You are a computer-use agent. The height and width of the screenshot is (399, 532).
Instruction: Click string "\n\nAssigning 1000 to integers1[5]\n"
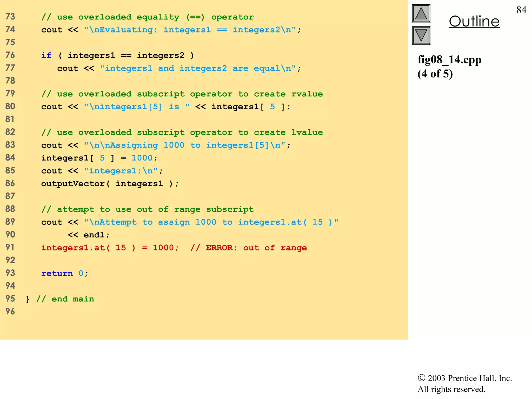185,145
